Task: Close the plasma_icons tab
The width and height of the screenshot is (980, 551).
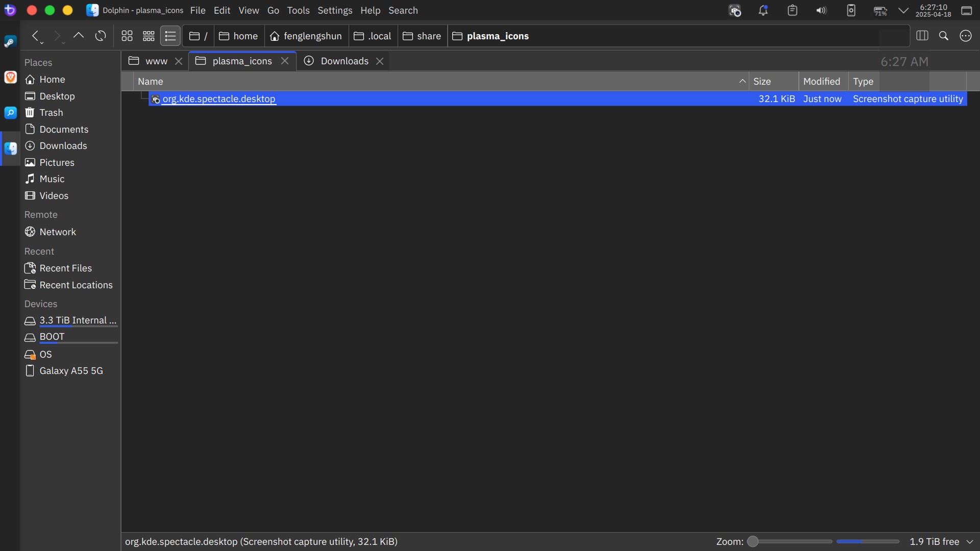Action: point(285,61)
